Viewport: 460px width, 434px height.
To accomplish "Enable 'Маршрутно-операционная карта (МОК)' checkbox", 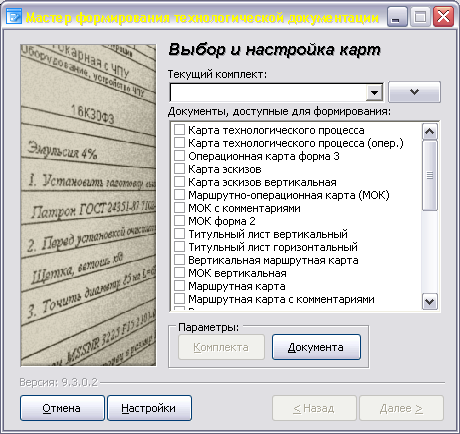I will pyautogui.click(x=179, y=195).
